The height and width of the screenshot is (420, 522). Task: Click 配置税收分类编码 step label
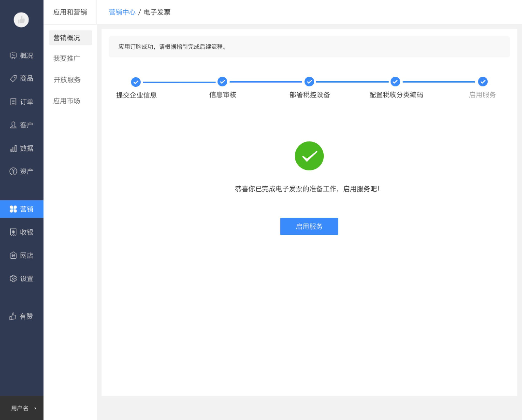396,95
